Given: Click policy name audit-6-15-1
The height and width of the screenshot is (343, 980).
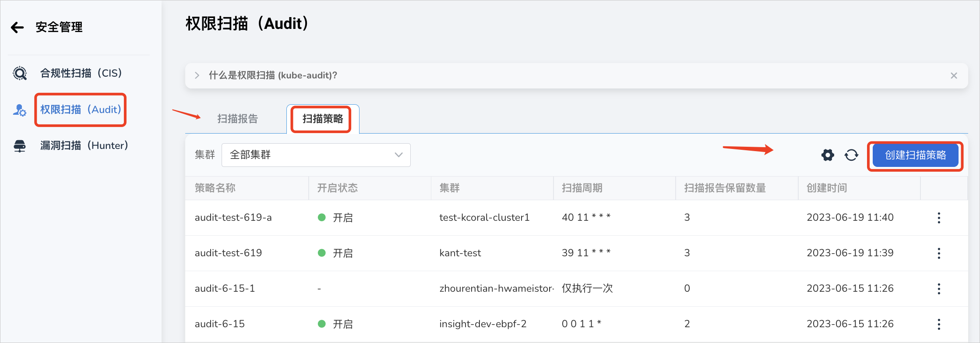Looking at the screenshot, I should [225, 289].
